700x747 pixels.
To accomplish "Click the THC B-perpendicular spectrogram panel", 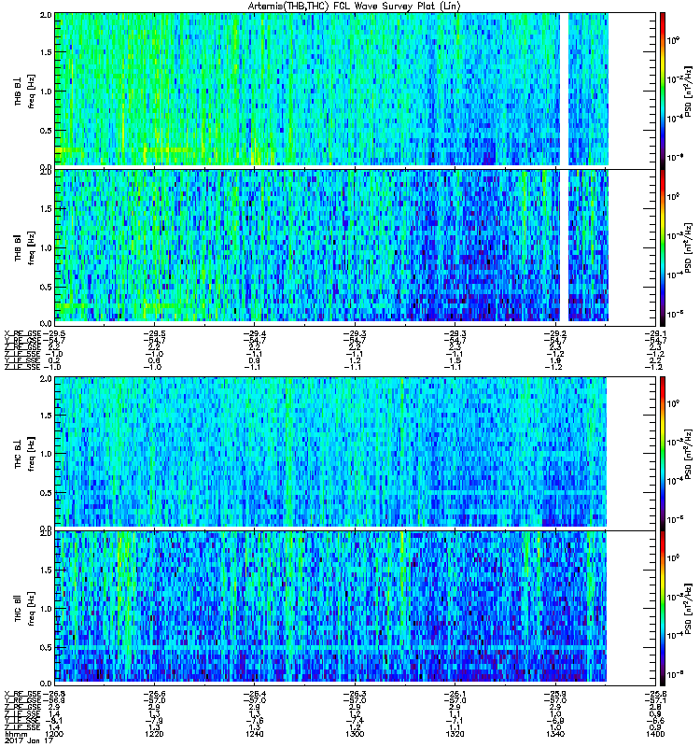I will click(x=356, y=454).
